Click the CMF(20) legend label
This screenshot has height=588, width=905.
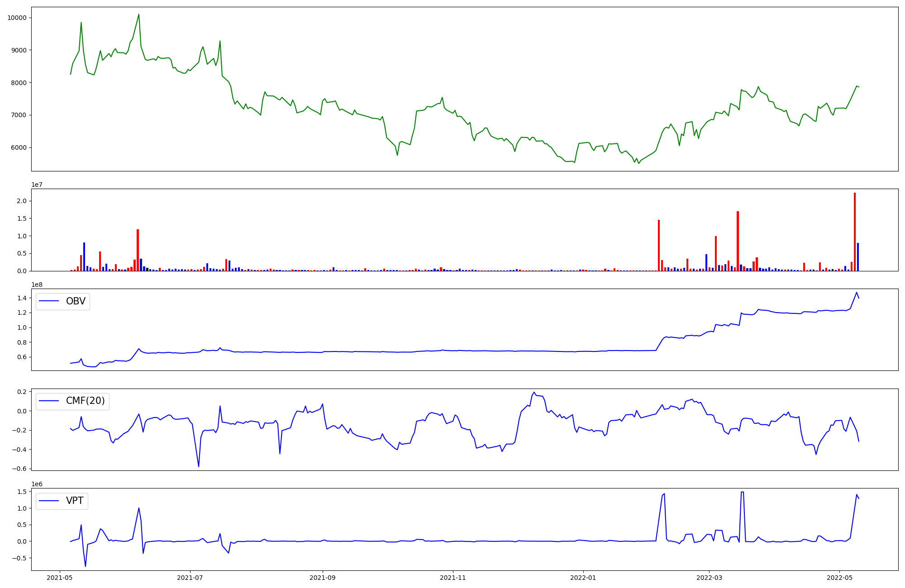85,401
